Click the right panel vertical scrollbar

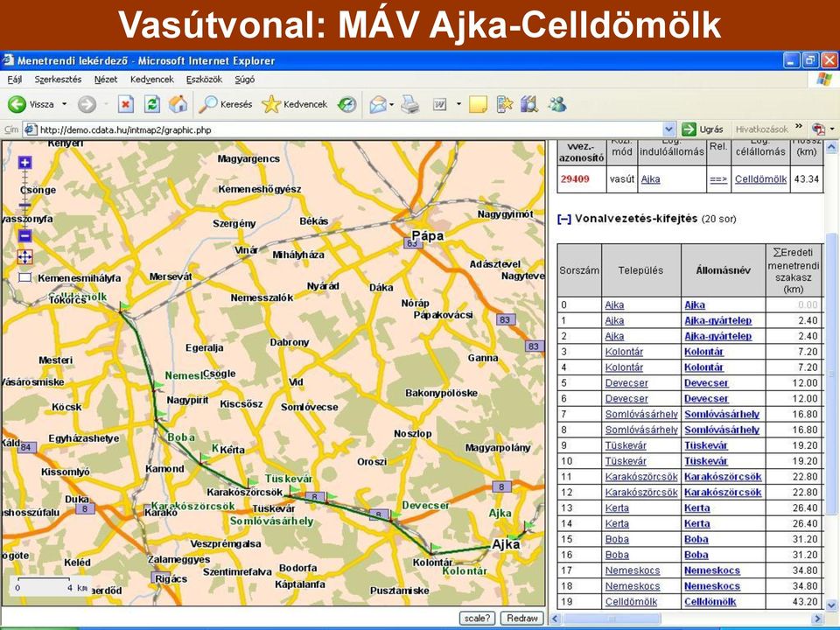831,374
